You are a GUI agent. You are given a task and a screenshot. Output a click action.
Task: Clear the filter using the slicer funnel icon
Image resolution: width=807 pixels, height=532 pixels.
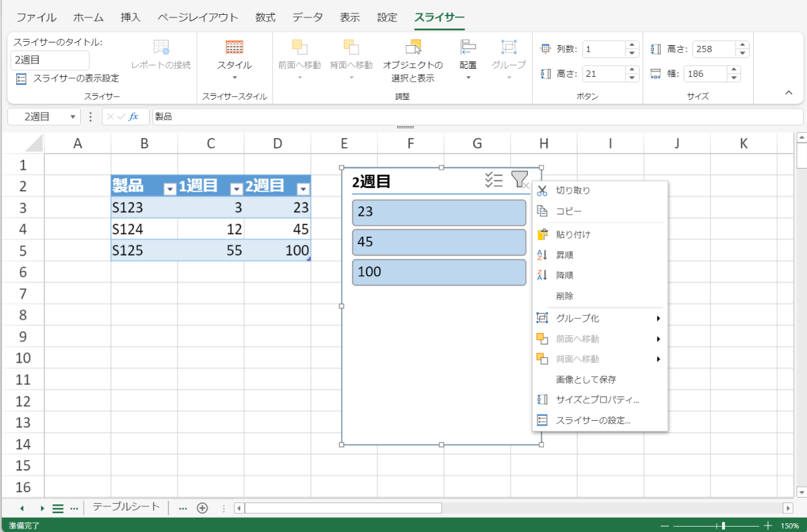tap(519, 179)
